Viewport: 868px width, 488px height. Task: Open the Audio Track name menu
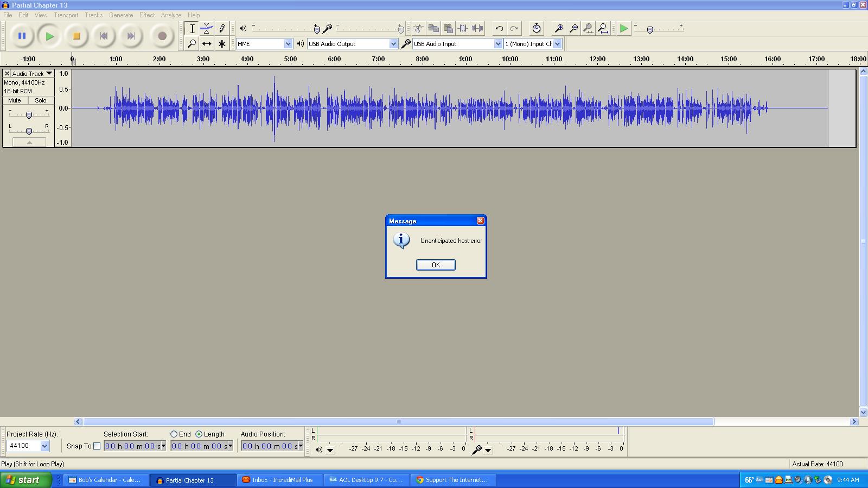pos(48,73)
